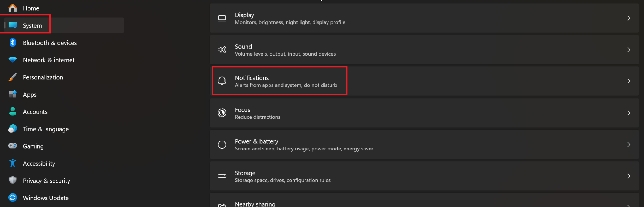Click the Personalization paintbrush icon
This screenshot has height=207, width=644.
13,77
